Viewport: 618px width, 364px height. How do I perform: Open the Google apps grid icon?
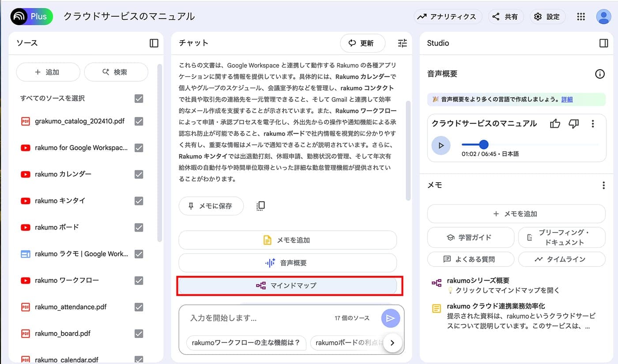tap(581, 17)
